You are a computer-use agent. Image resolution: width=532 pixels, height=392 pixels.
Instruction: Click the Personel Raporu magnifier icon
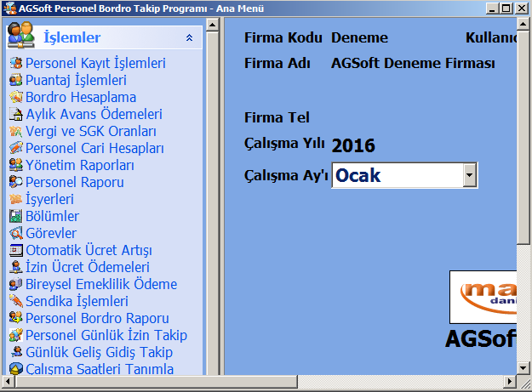(15, 182)
